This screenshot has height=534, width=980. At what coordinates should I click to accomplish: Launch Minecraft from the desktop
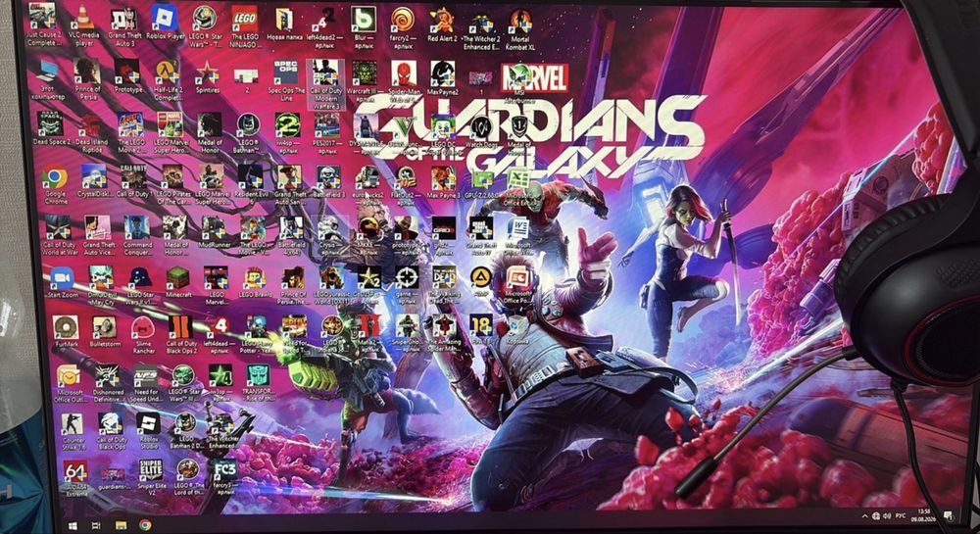coord(178,282)
